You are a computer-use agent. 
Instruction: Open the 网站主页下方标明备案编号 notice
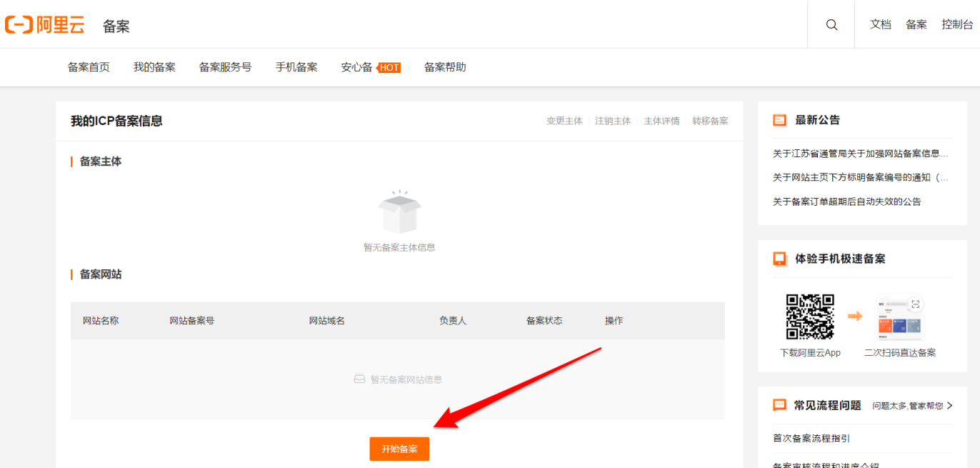(861, 178)
